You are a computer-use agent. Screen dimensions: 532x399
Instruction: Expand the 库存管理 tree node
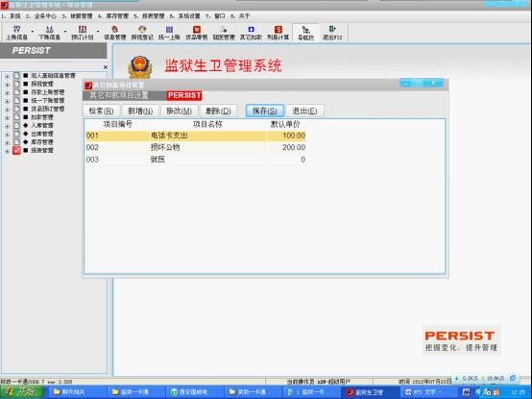(7, 142)
